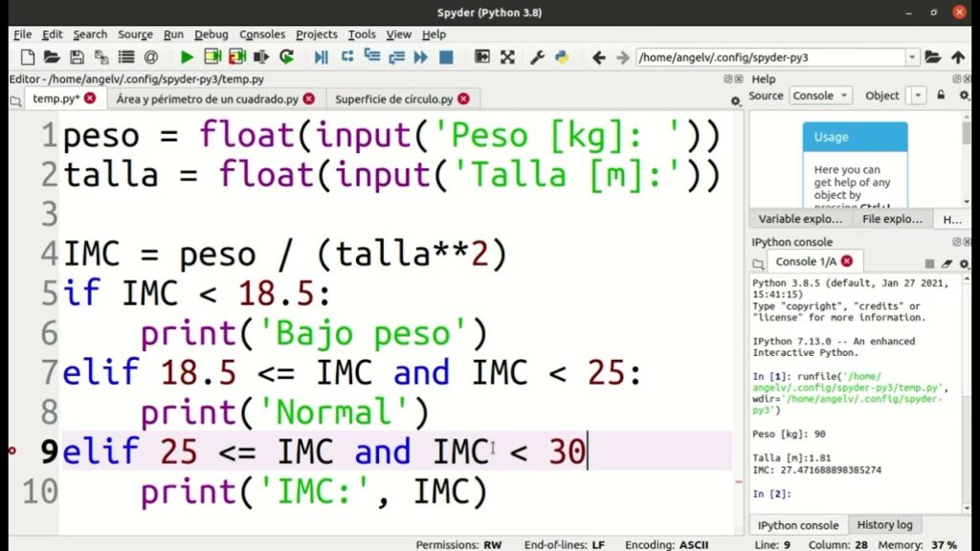Run the file with green play button

point(187,57)
